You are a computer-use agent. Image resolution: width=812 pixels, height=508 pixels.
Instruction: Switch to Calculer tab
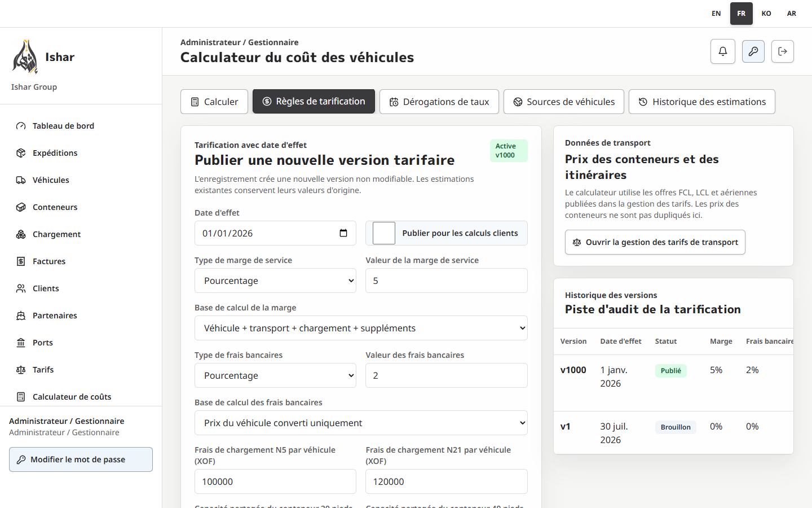pyautogui.click(x=214, y=102)
